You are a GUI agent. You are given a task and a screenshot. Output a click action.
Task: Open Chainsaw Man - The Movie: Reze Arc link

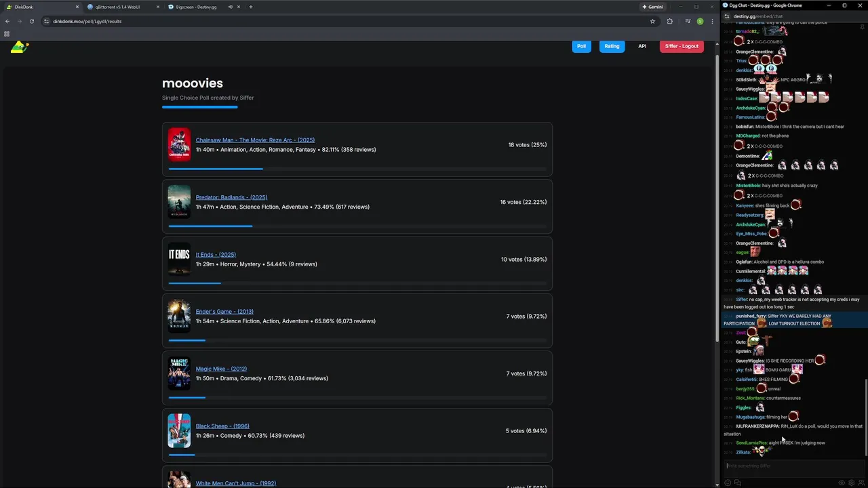255,140
